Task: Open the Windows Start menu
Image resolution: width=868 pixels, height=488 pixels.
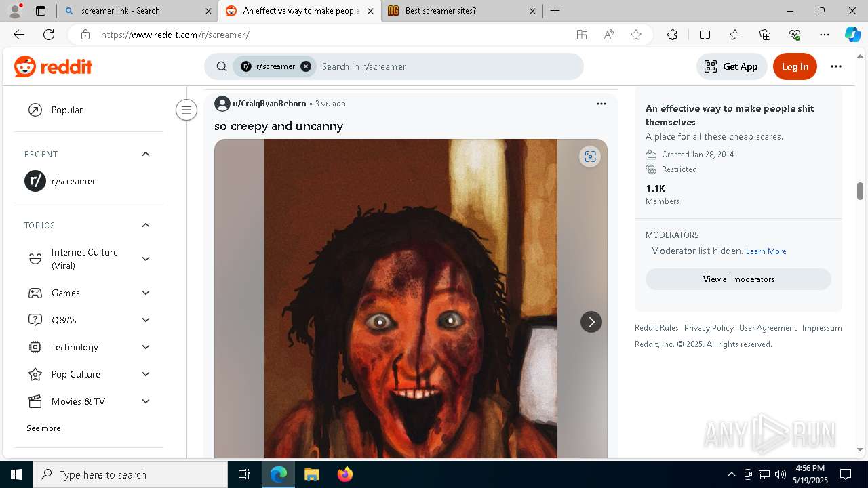Action: (x=16, y=474)
